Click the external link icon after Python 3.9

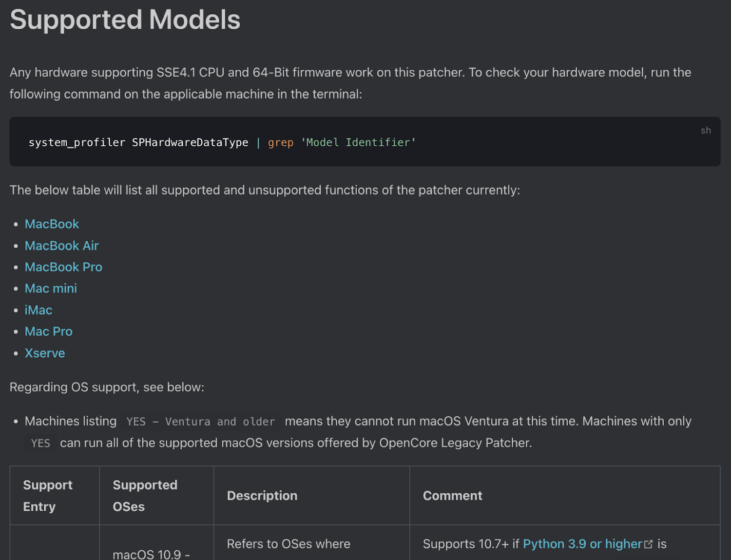point(648,544)
